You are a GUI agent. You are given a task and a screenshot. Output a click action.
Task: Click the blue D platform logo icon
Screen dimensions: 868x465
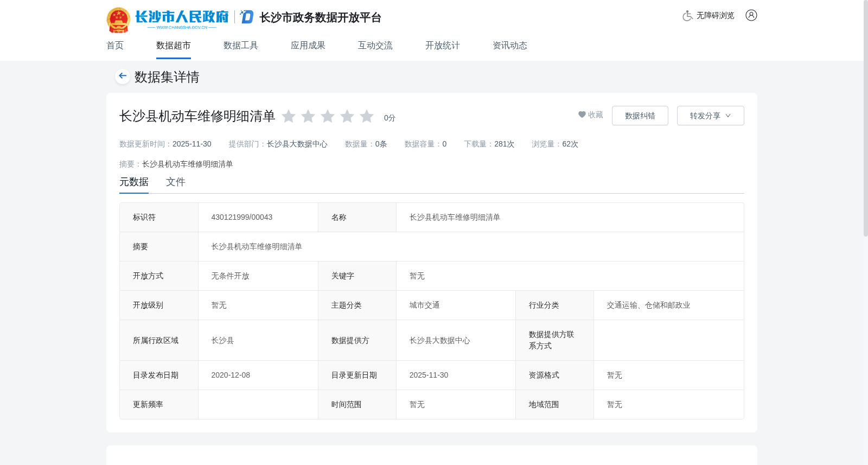coord(247,17)
